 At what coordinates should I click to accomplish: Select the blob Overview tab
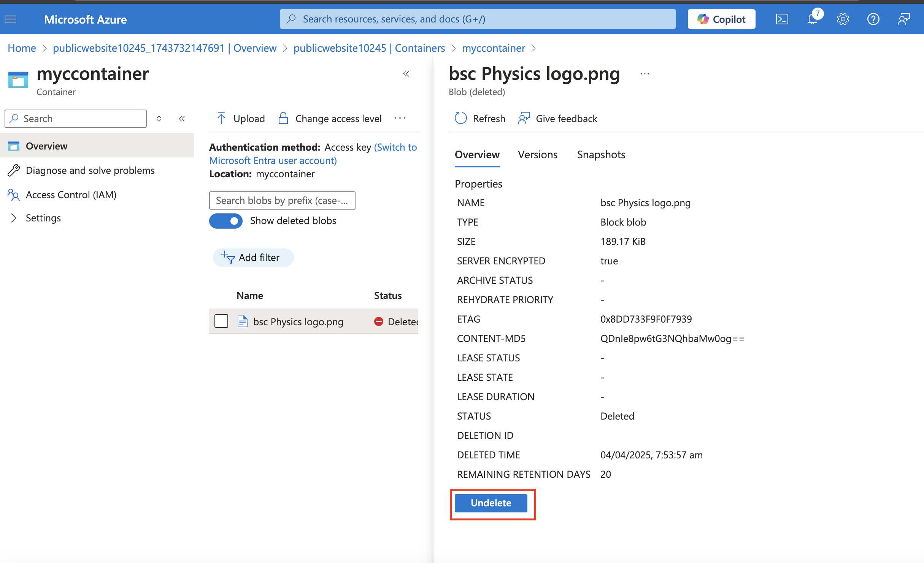point(477,154)
